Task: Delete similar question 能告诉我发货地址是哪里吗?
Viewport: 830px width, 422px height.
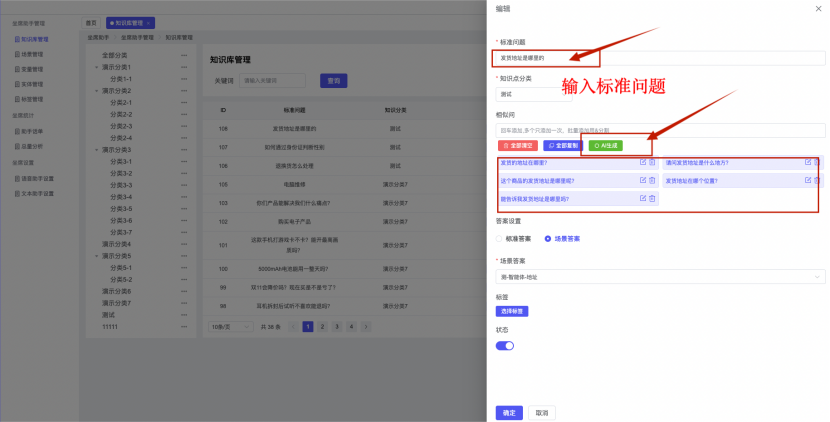Action: click(652, 199)
